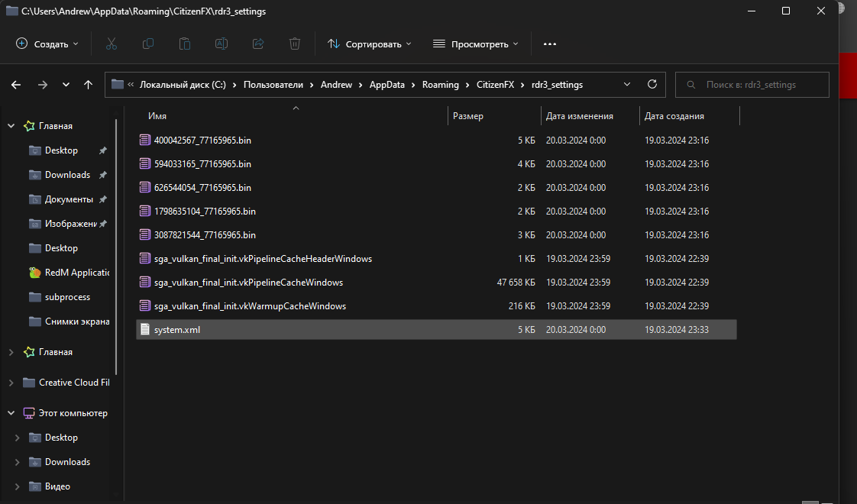The height and width of the screenshot is (504, 857).
Task: Click the Rename icon in toolbar
Action: [222, 44]
